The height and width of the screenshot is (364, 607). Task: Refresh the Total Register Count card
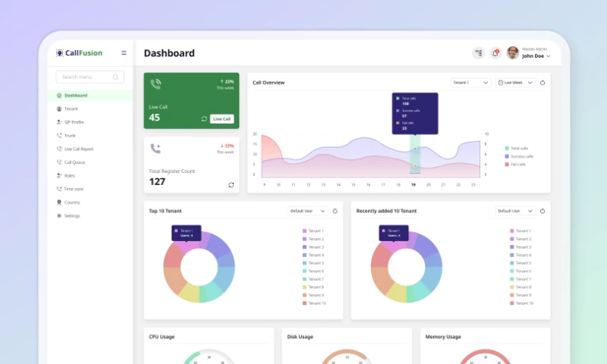point(231,184)
